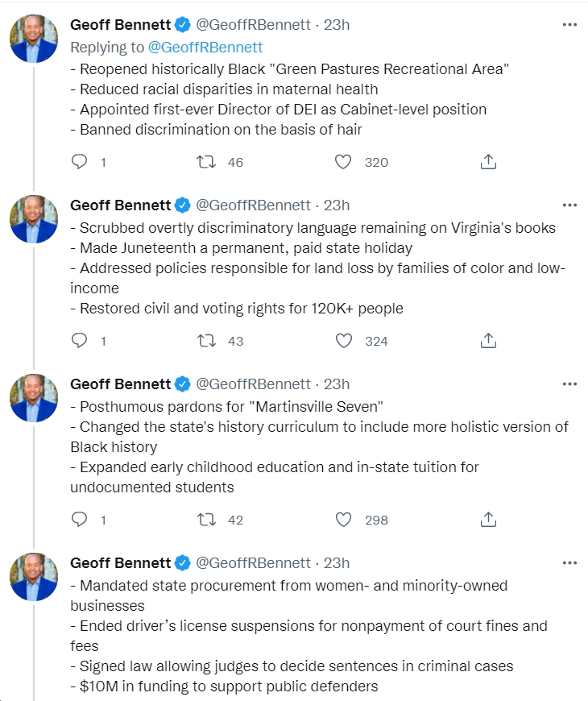
Task: Reply to the Green Pastures tweet
Action: pyautogui.click(x=80, y=161)
